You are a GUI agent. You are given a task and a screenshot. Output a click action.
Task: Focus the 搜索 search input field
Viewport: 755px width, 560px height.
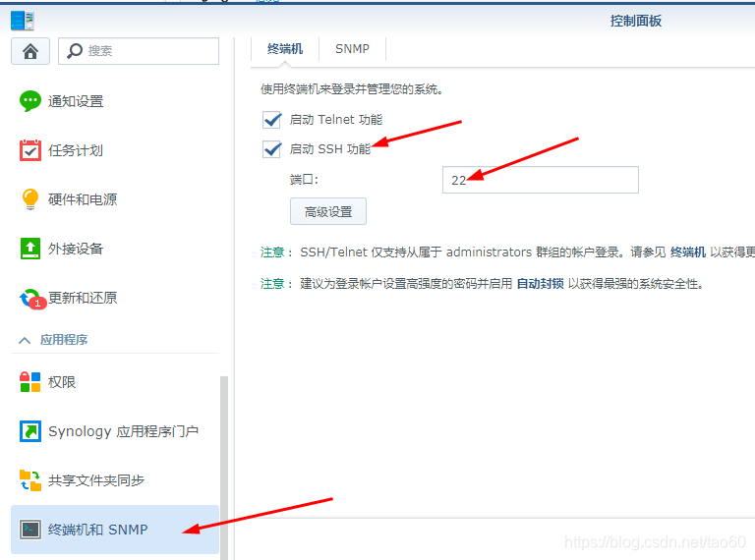coord(139,51)
